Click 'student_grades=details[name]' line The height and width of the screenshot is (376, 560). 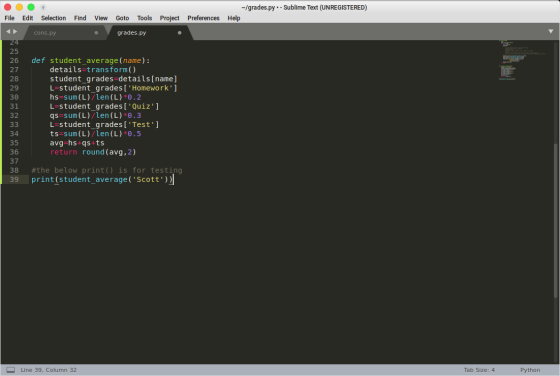pyautogui.click(x=114, y=79)
